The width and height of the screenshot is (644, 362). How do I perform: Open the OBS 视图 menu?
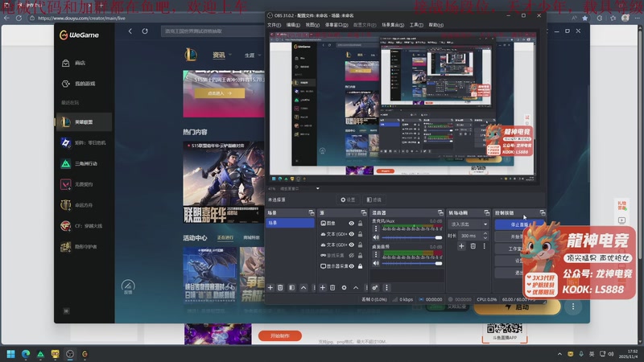coord(312,25)
